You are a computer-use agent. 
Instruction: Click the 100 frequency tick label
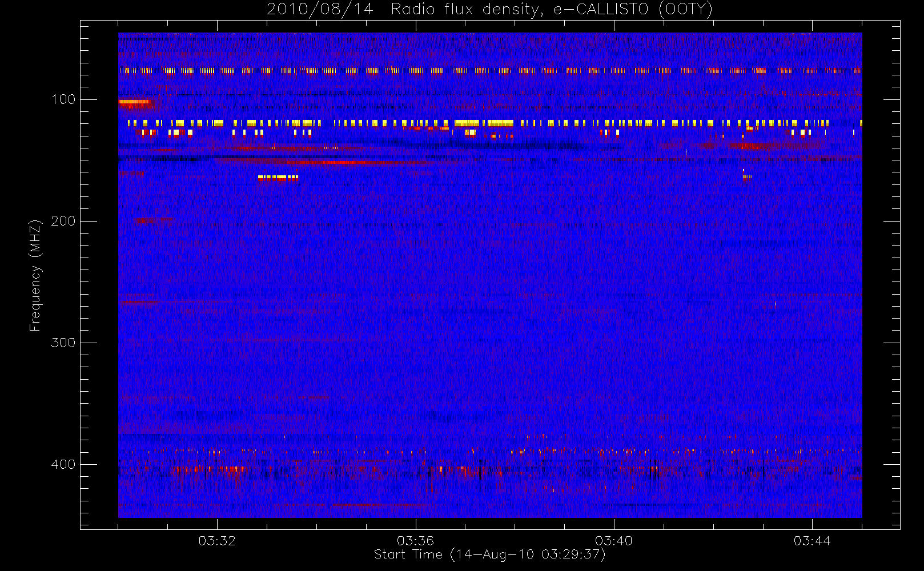63,99
